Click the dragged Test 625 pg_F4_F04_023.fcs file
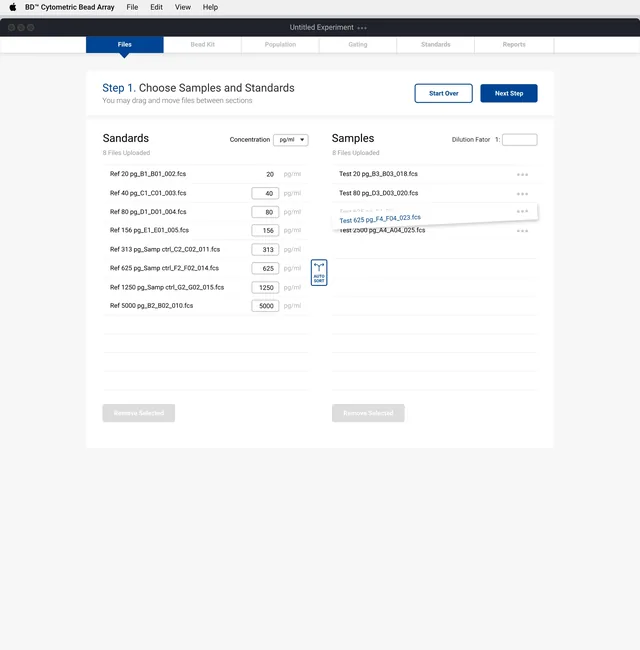 (380, 219)
